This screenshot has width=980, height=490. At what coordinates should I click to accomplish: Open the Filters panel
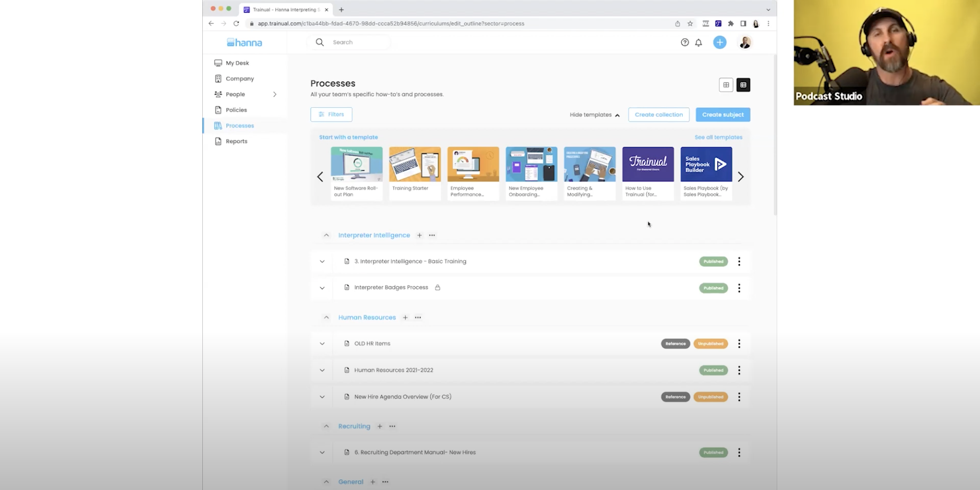pos(331,114)
